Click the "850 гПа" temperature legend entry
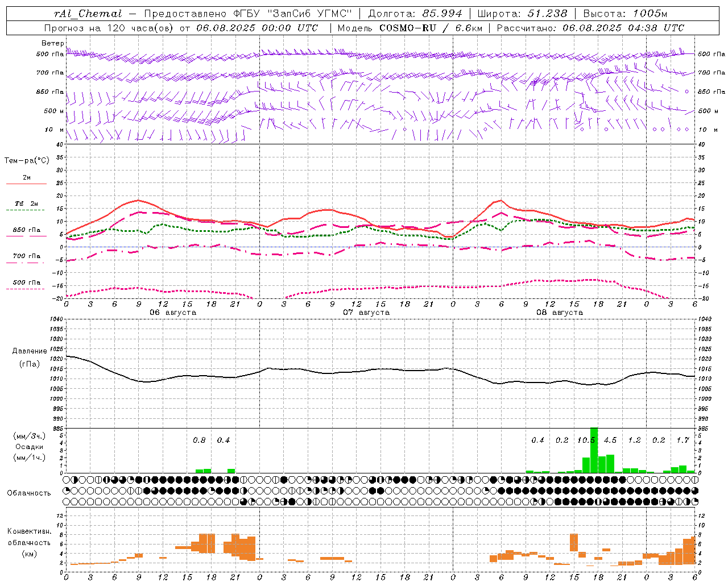Viewport: 728px width, 582px height. coord(26,230)
